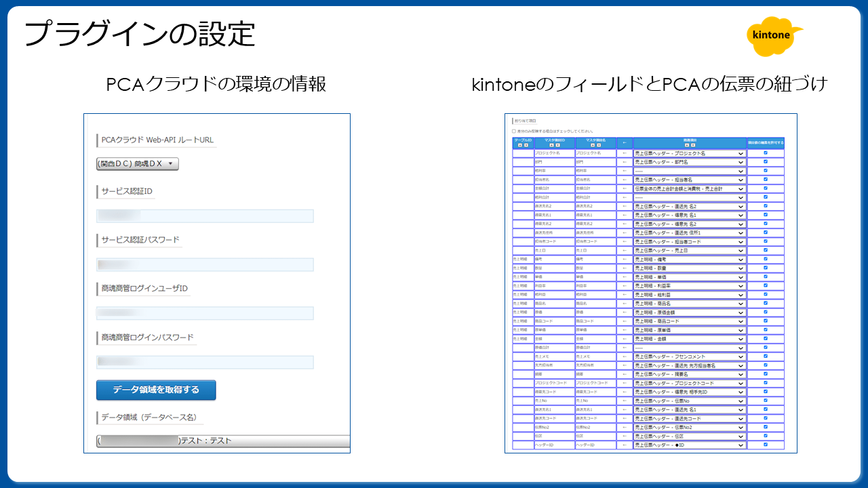The height and width of the screenshot is (488, 868).
Task: Click PCAクラウドの環境の情報 heading
Action: (216, 84)
